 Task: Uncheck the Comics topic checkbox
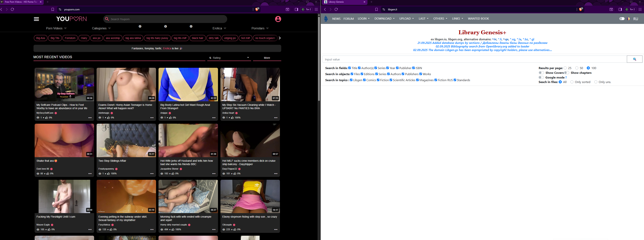coord(364,80)
